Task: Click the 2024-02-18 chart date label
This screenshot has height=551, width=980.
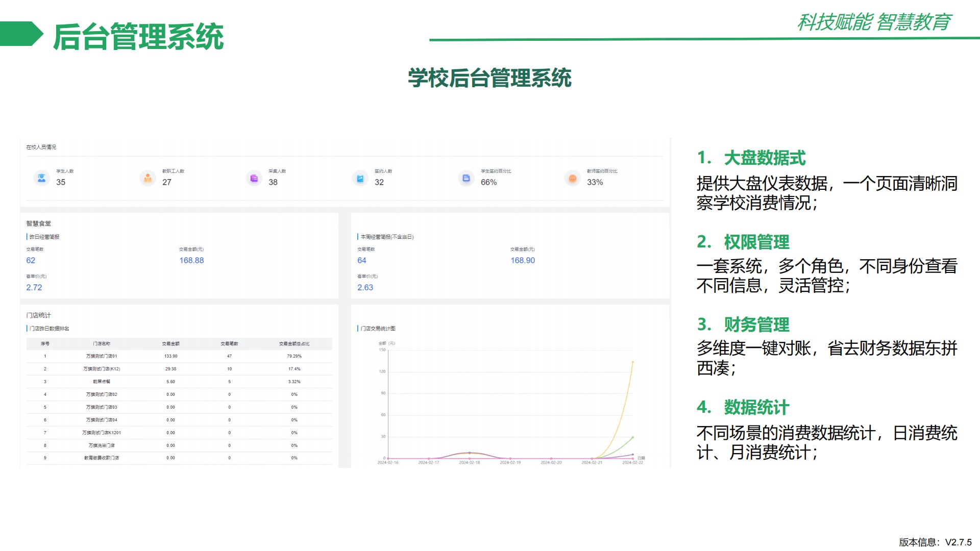Action: coord(469,462)
